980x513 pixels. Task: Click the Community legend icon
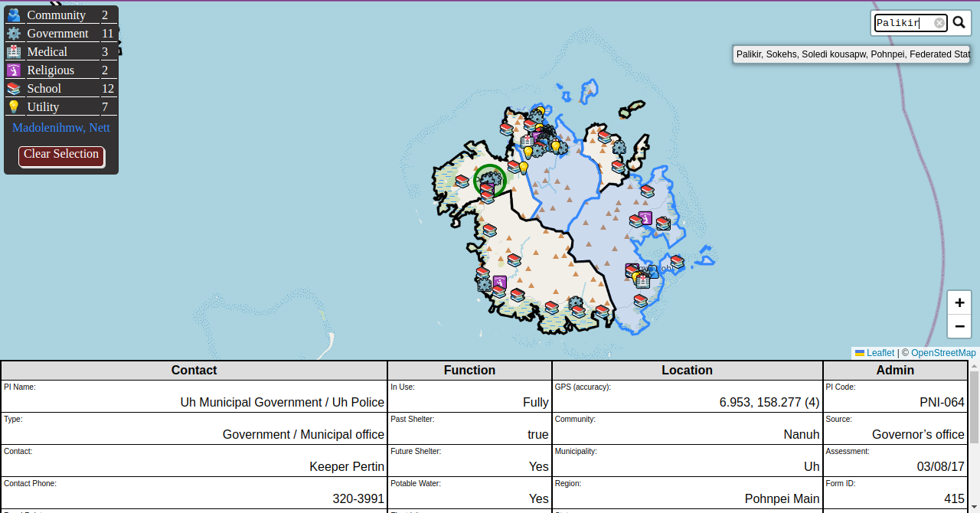(x=14, y=15)
